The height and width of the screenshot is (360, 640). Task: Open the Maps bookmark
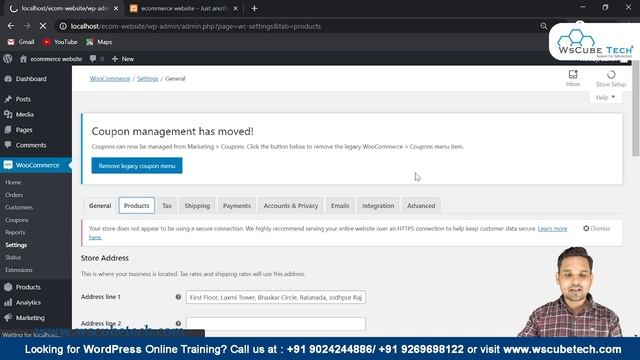pyautogui.click(x=99, y=42)
